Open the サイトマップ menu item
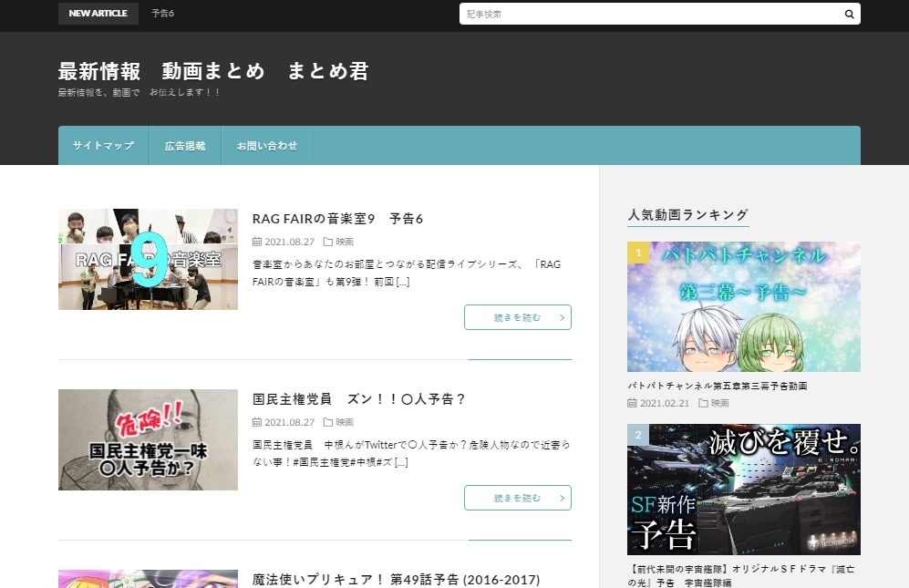Viewport: 909px width, 588px height. (103, 146)
